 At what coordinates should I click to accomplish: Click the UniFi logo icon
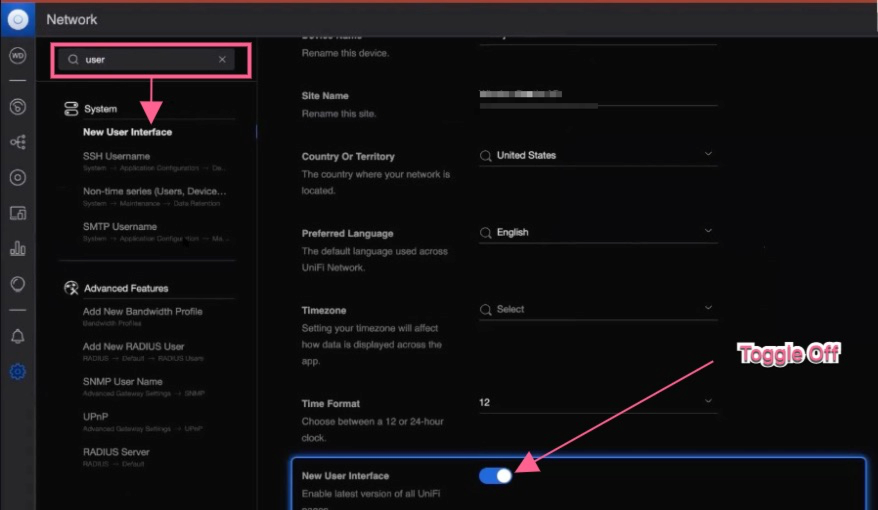click(17, 20)
